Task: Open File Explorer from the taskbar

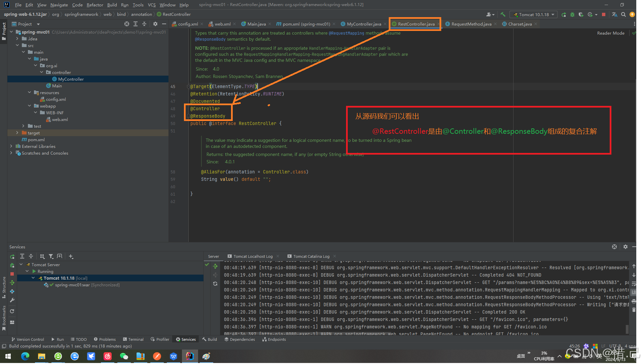Action: point(41,357)
